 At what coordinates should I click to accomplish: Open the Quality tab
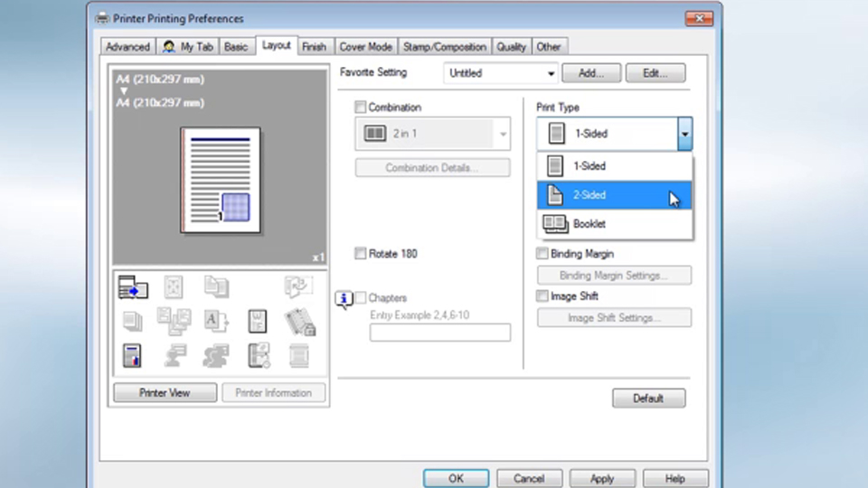[511, 47]
